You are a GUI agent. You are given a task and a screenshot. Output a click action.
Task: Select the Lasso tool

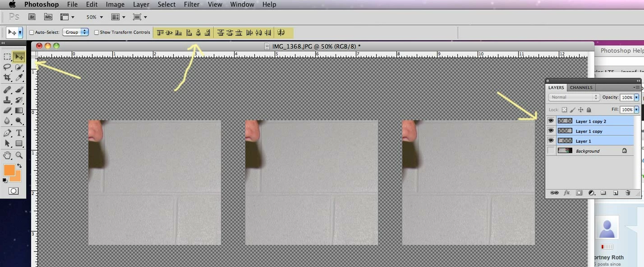pyautogui.click(x=7, y=68)
